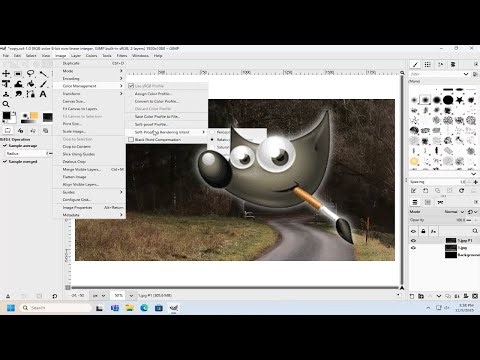
Task: Expand the Mode submenu
Action: click(90, 71)
